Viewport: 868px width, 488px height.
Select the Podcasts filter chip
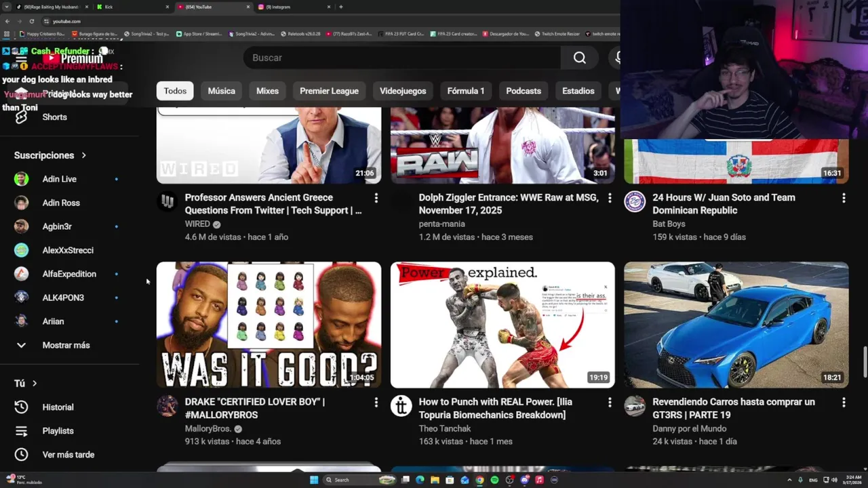pos(524,91)
